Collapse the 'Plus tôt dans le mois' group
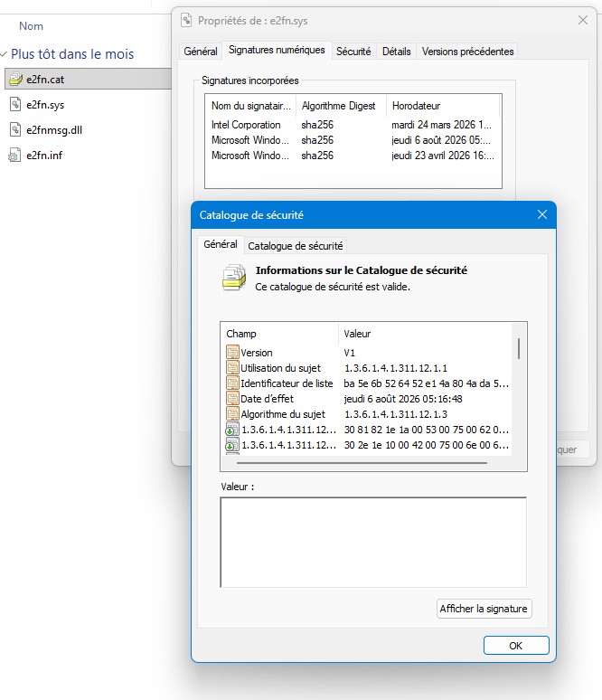The width and height of the screenshot is (602, 700). [4, 54]
